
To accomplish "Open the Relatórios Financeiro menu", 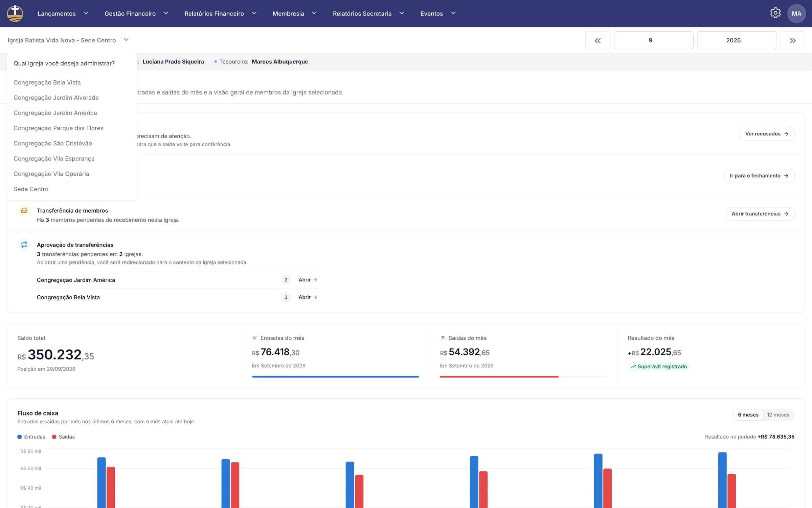I will (221, 14).
